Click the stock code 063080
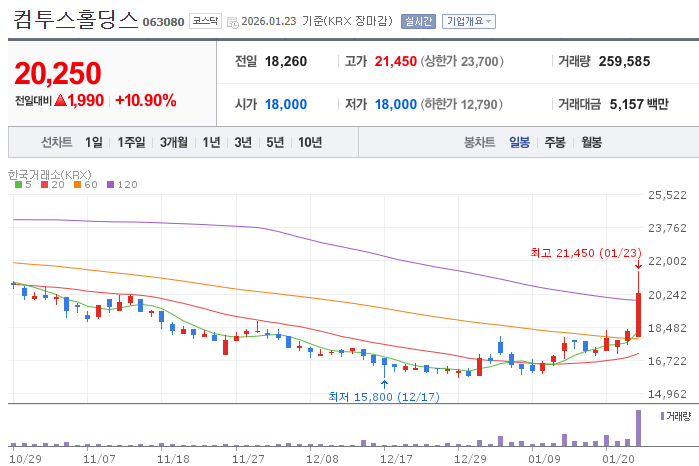This screenshot has width=699, height=466. point(163,22)
